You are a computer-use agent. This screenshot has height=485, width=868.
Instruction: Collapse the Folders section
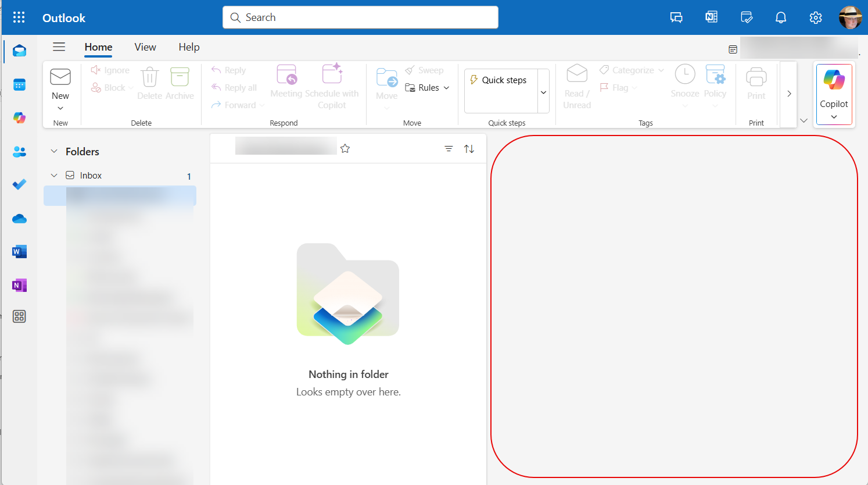coord(54,151)
